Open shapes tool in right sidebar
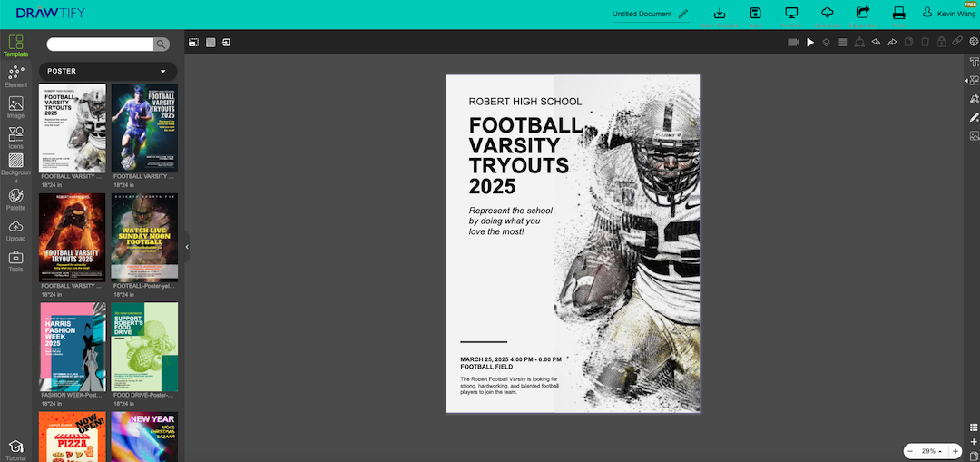 coord(974,80)
